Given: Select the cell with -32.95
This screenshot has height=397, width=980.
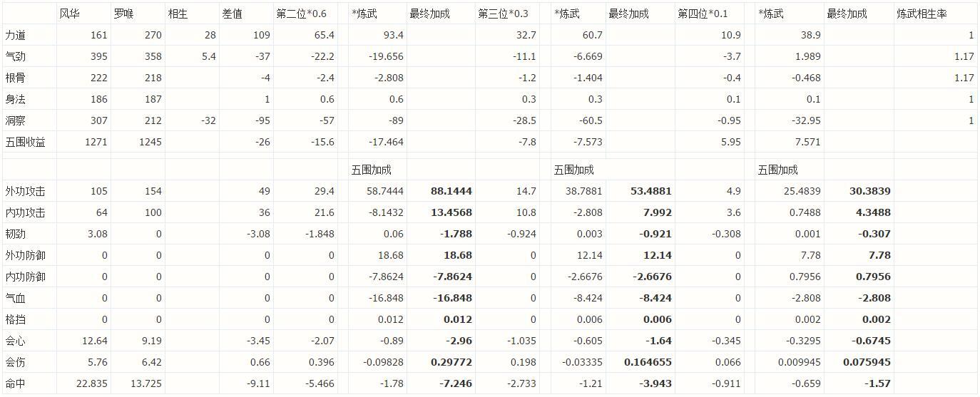Looking at the screenshot, I should [x=806, y=120].
